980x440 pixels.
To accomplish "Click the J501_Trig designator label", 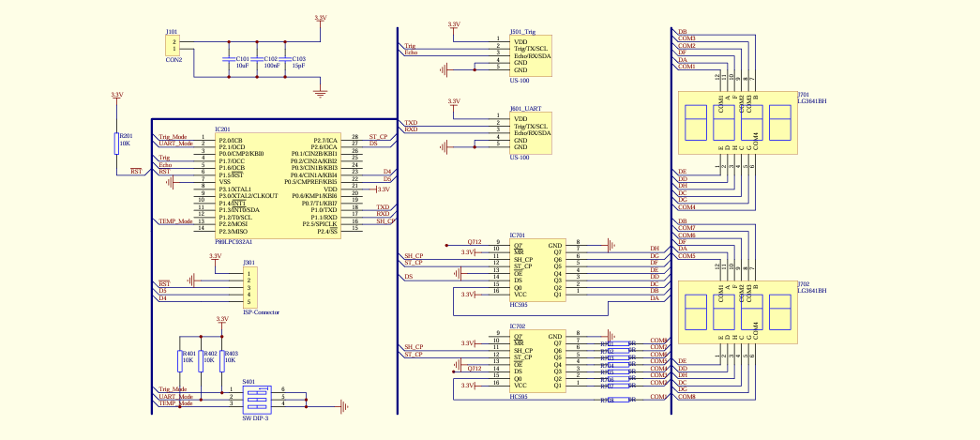I will pos(522,31).
